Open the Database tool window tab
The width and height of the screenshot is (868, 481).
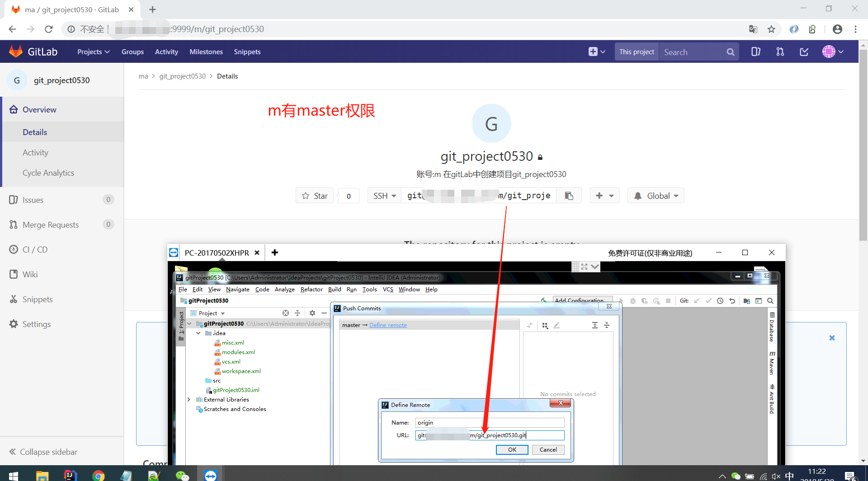772,327
